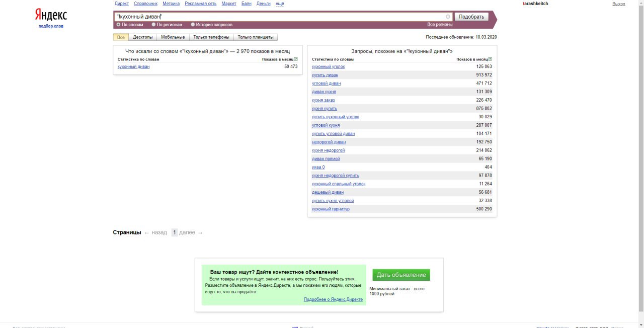Open Метрика in the top service bar

[171, 4]
